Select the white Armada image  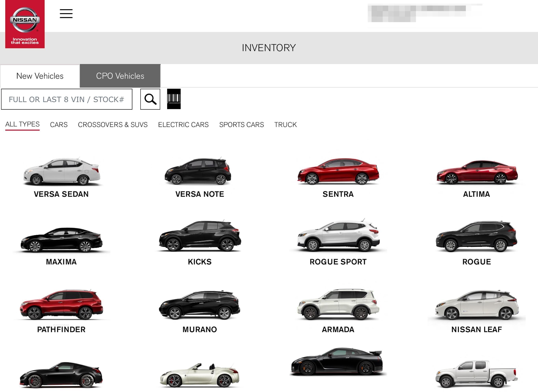[338, 304]
